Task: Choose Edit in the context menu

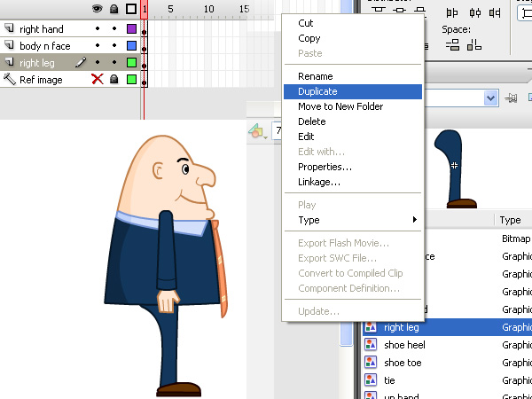Action: point(306,137)
